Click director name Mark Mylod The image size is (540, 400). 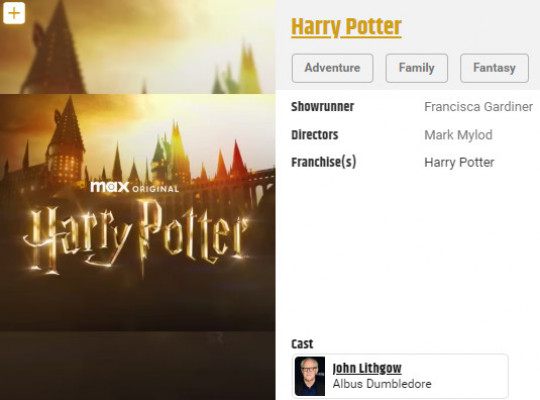click(x=458, y=135)
